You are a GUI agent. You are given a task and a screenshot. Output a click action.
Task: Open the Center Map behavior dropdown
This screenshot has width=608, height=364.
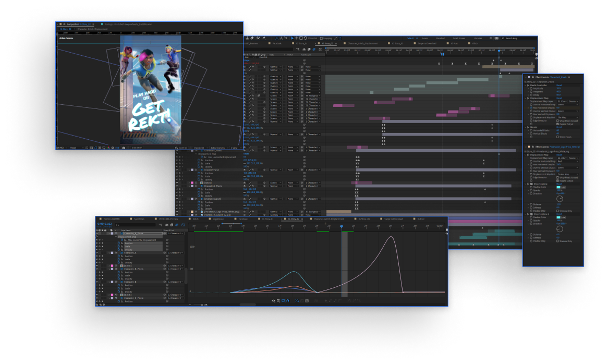click(568, 174)
